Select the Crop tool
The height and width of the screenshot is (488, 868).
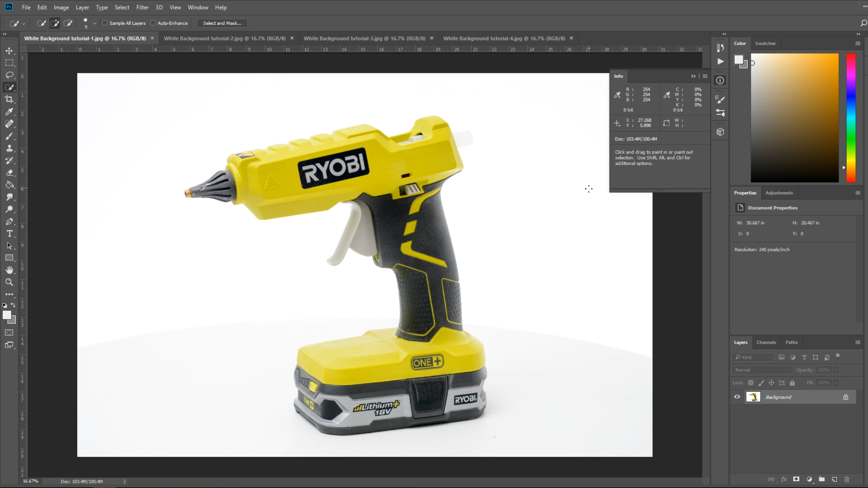tap(9, 99)
